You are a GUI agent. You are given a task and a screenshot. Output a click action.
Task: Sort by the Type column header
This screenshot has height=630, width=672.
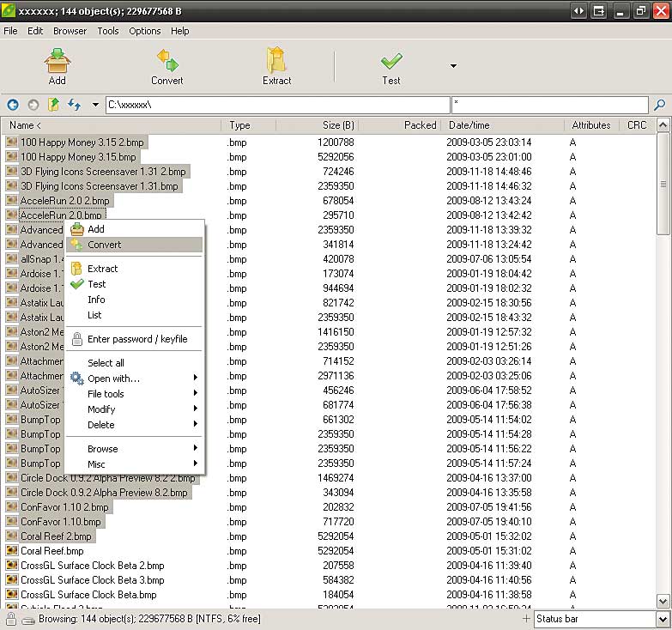(249, 125)
